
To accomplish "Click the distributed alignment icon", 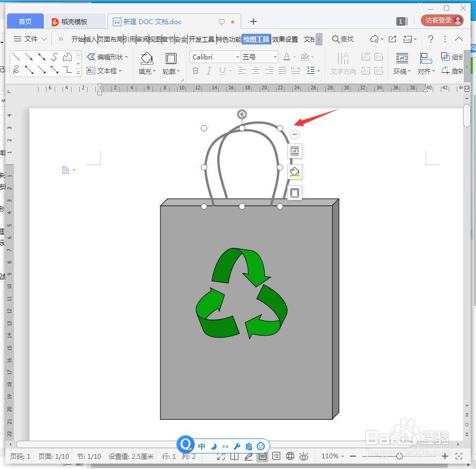I will (x=296, y=71).
